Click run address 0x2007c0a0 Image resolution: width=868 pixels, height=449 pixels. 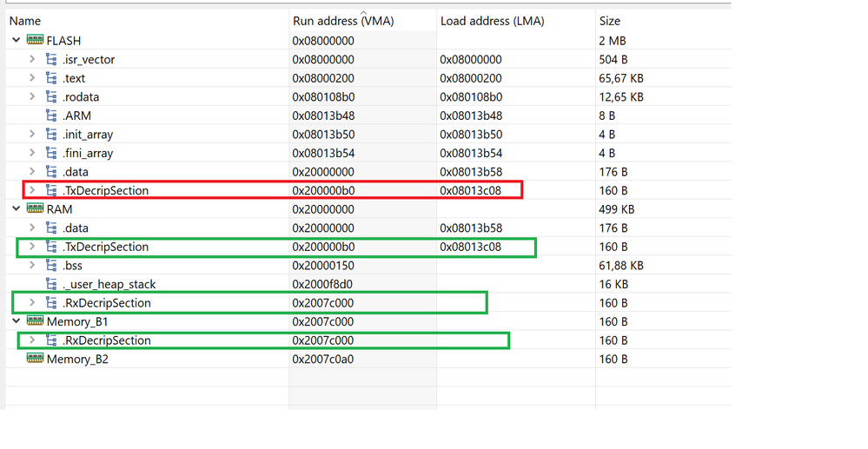click(322, 360)
